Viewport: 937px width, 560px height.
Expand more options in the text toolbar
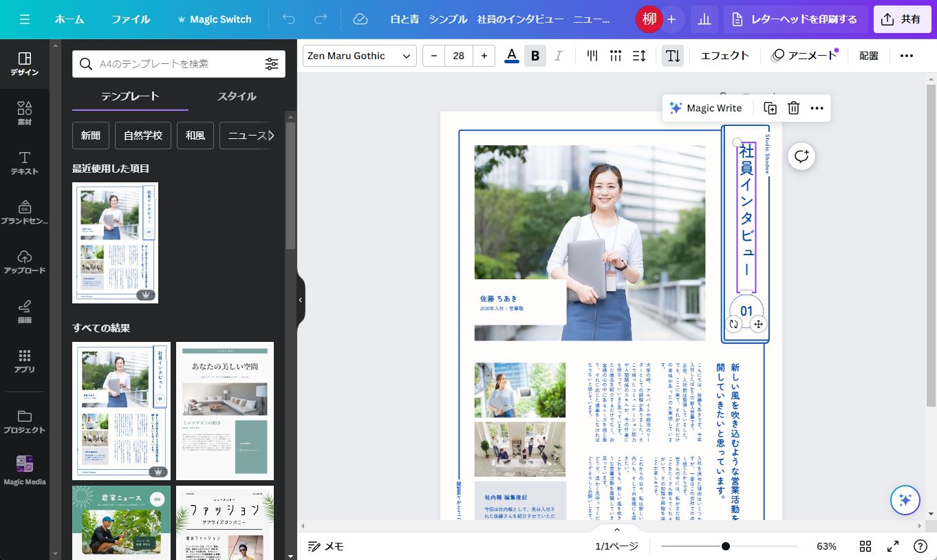(906, 56)
